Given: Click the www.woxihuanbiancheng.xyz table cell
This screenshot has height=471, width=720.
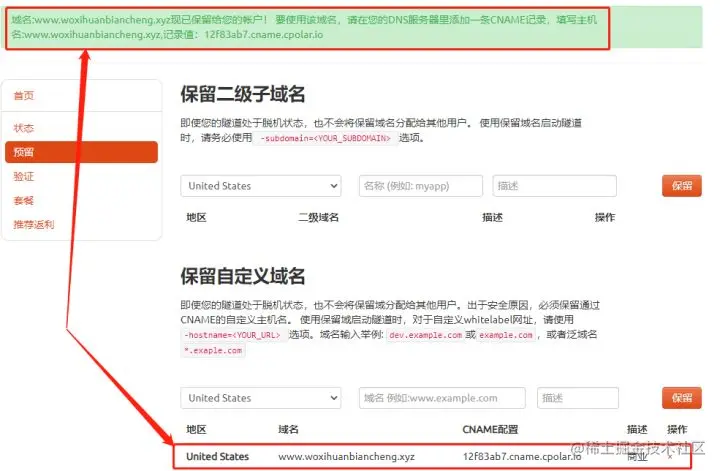Looking at the screenshot, I should click(347, 457).
